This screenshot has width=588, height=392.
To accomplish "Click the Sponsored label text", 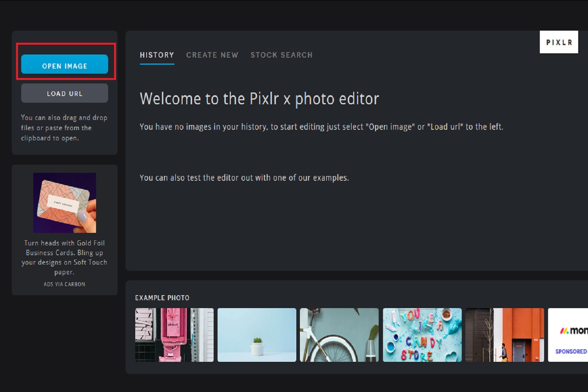I will click(571, 352).
